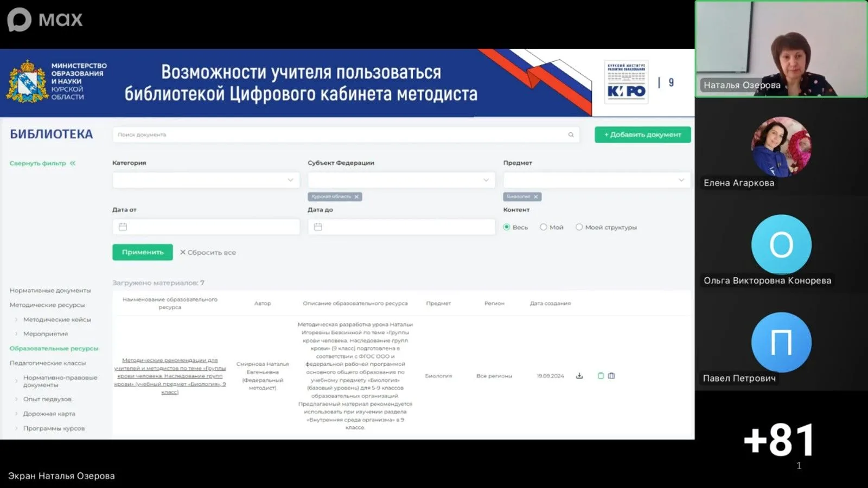Open the 'Субъект Федерации' dropdown

[401, 180]
